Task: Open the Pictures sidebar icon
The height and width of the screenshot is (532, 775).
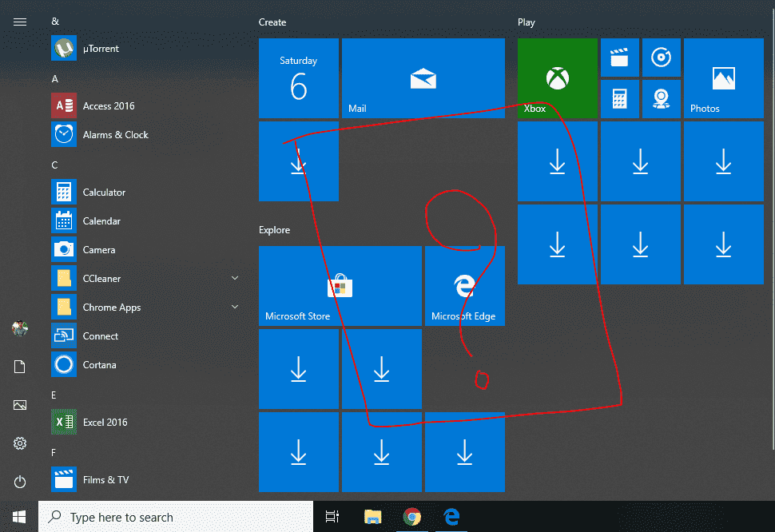Action: (20, 405)
